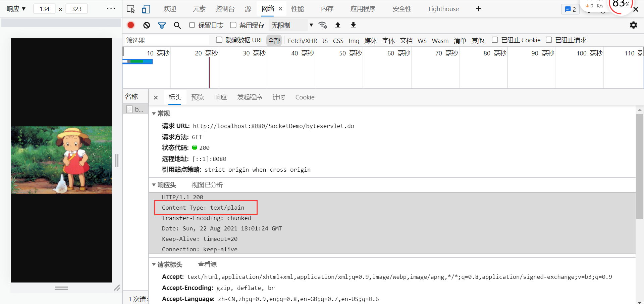The image size is (644, 304).
Task: Open the 源 Sources tab
Action: coord(248,9)
